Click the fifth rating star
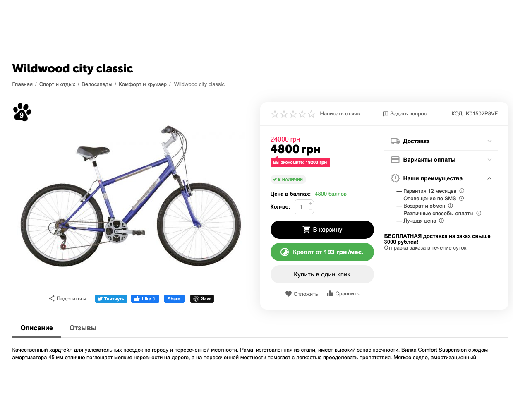Viewport: 513px width, 420px height. click(x=312, y=114)
